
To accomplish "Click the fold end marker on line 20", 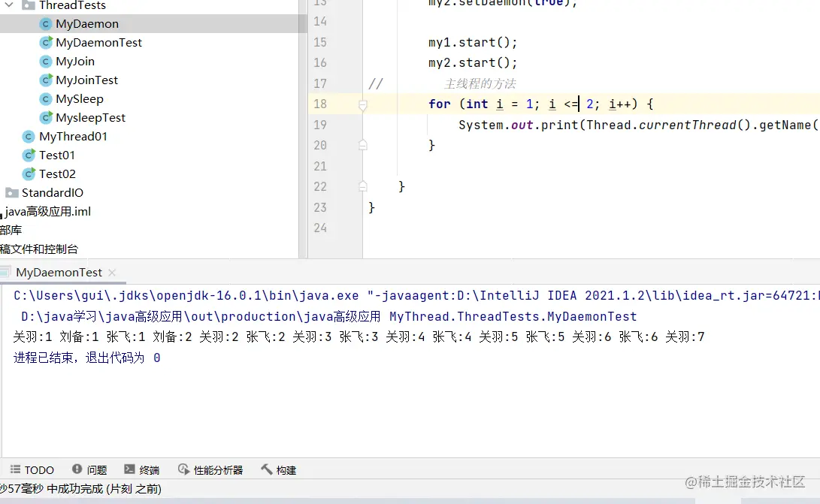I will point(363,145).
